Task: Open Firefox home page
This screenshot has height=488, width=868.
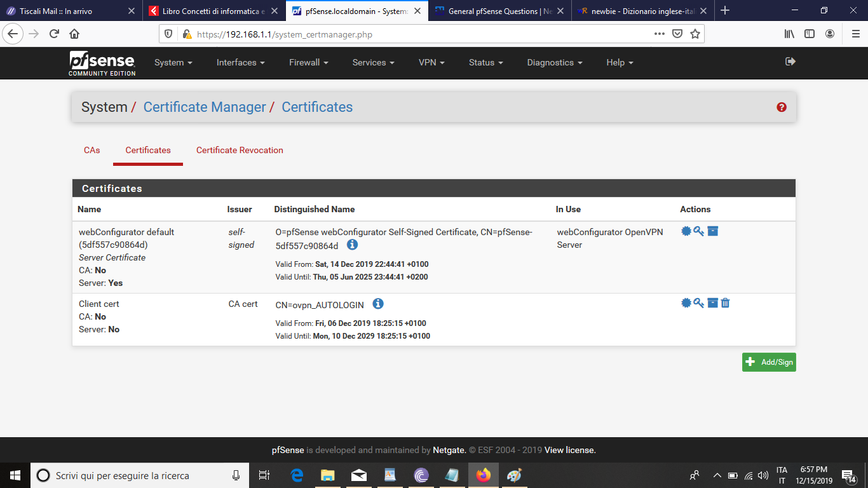Action: click(x=74, y=34)
